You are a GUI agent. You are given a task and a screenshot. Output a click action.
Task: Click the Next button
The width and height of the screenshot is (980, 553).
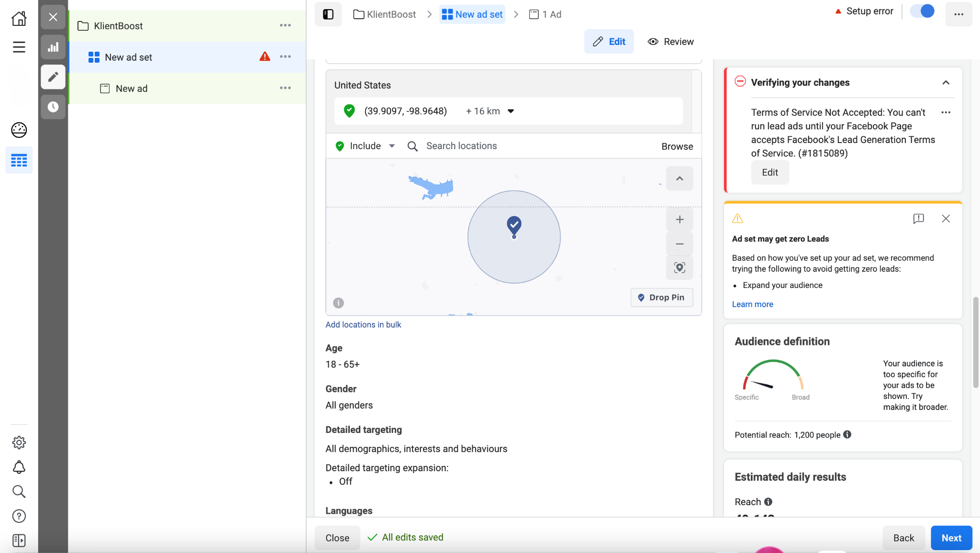[x=951, y=538]
